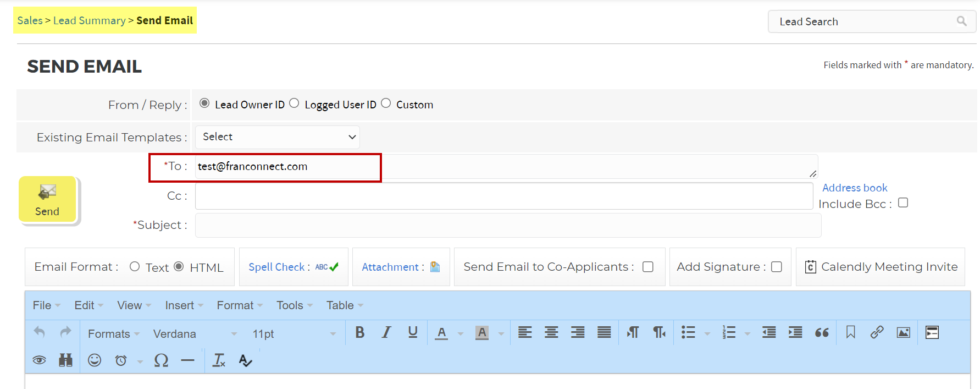Insert a numbered list
The image size is (980, 389).
pyautogui.click(x=729, y=332)
